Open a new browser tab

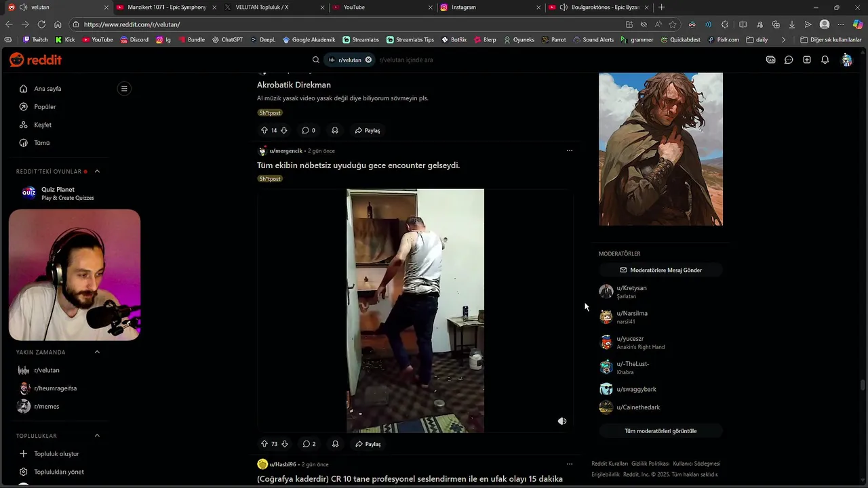pos(662,7)
